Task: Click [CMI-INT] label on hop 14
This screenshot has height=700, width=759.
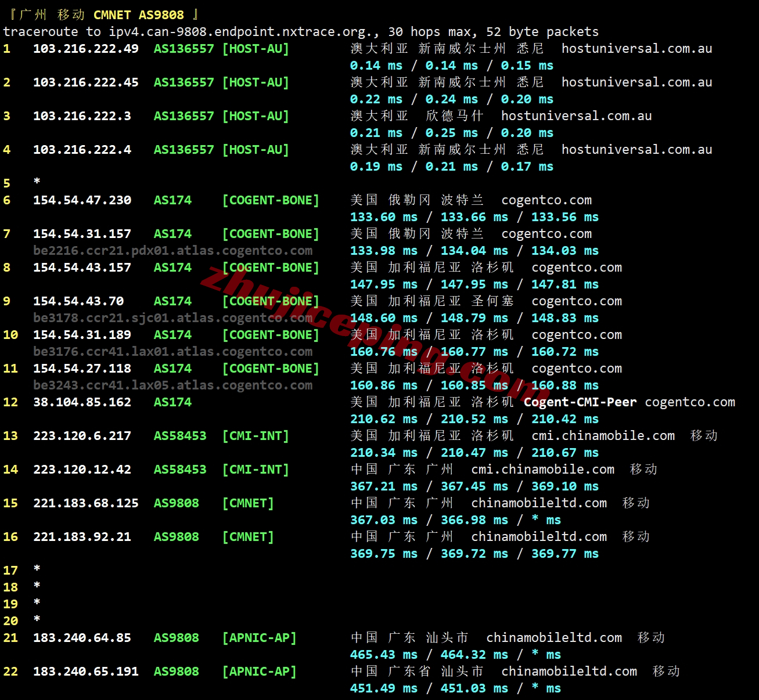Action: (256, 470)
